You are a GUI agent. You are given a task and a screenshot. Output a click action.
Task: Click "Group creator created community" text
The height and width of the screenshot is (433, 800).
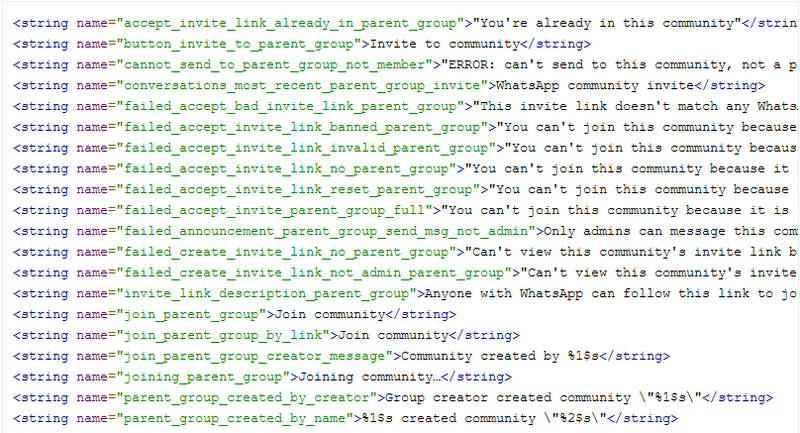(x=508, y=398)
